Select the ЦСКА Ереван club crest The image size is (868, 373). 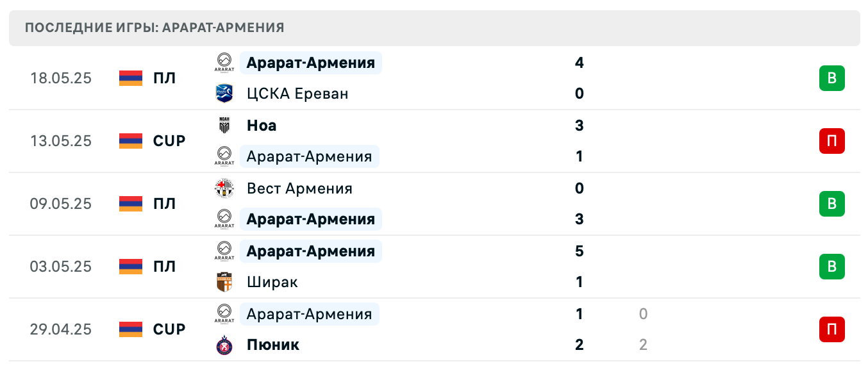pos(224,93)
